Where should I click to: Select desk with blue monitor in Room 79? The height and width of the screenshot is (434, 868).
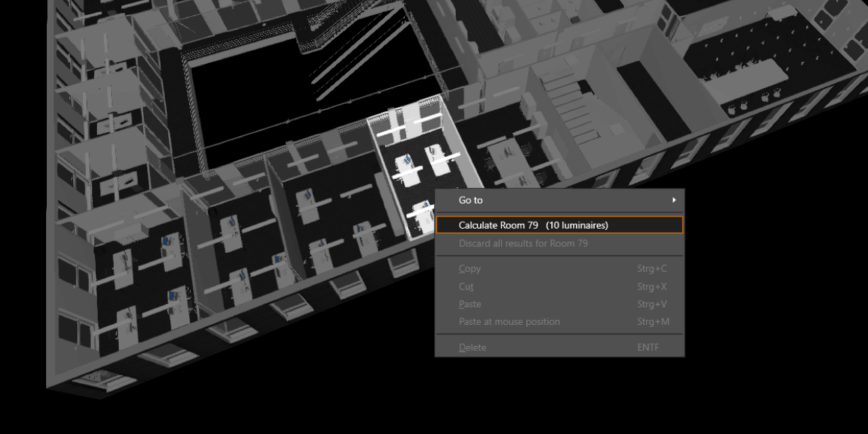click(407, 161)
